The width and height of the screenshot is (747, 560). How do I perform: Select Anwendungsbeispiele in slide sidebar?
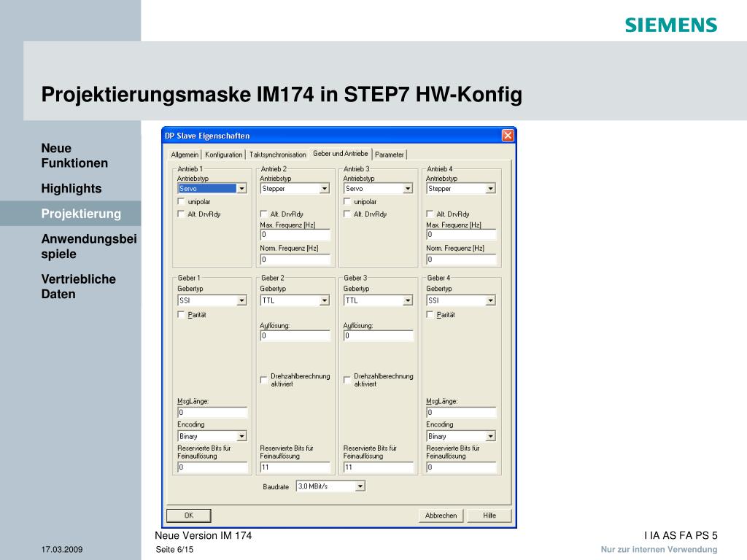coord(89,246)
